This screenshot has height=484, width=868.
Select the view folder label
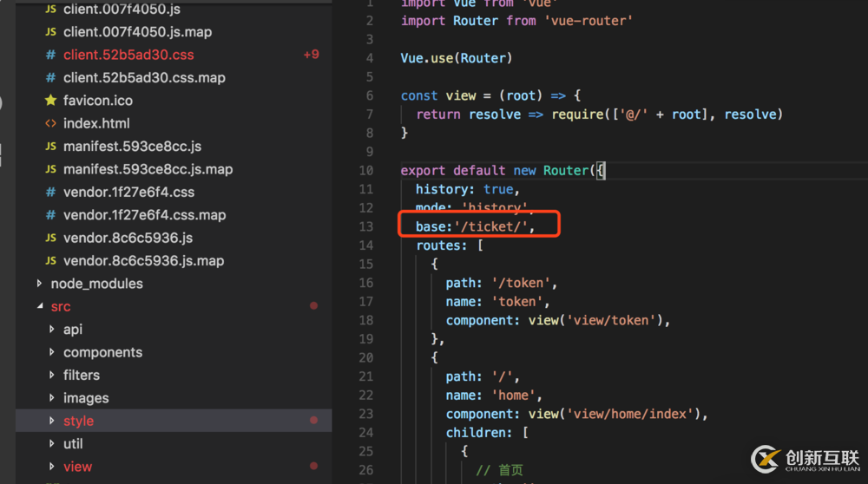77,467
